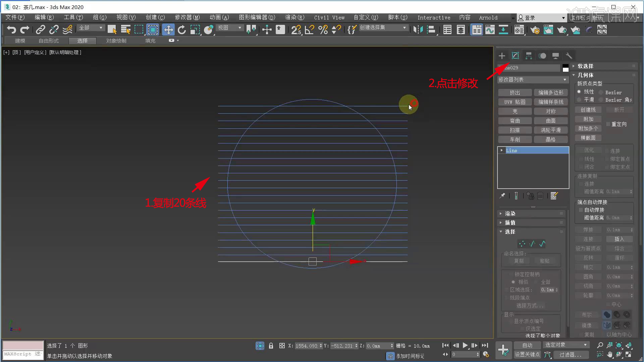Toggle Angle Snap

tap(310, 30)
